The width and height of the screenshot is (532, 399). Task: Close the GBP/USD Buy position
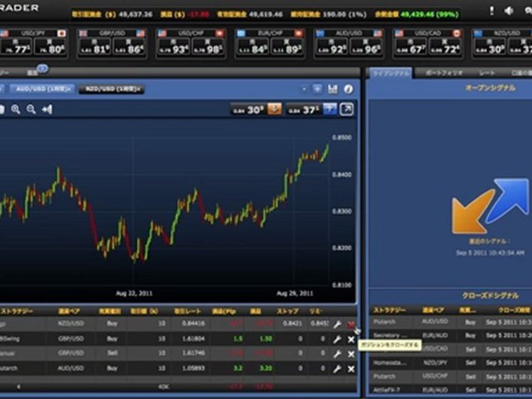(351, 339)
